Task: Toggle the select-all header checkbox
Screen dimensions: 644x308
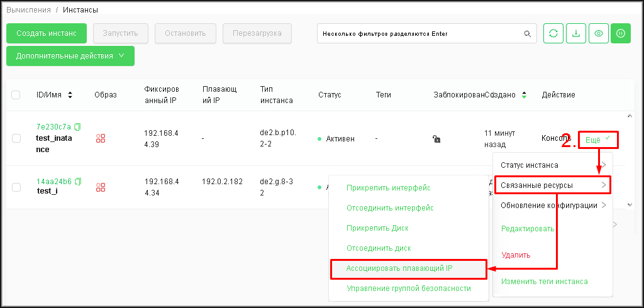Action: click(16, 95)
